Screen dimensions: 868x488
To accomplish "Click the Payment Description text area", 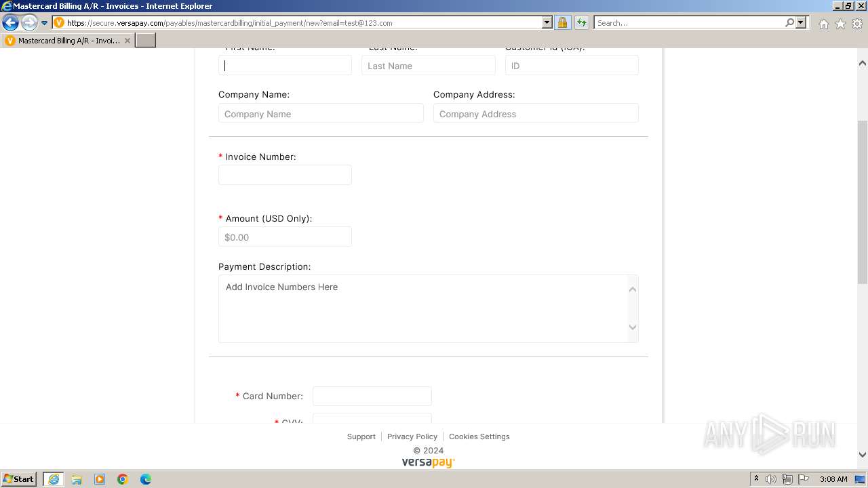I will (x=429, y=308).
